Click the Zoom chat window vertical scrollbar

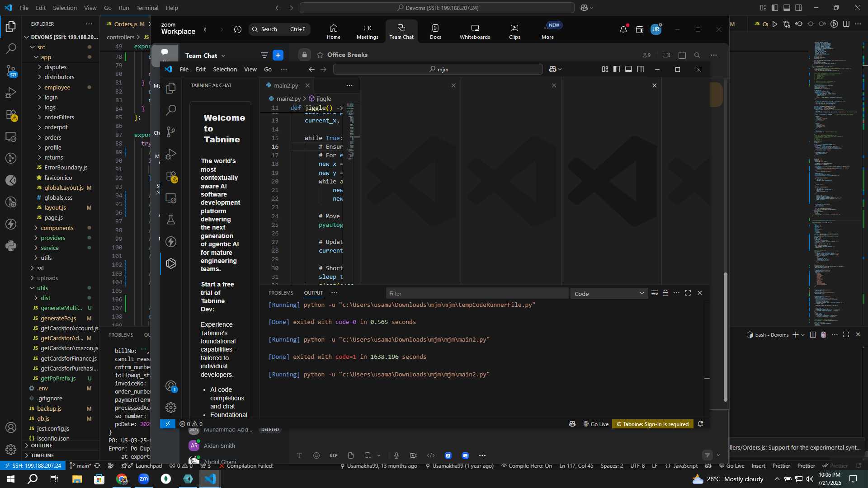click(725, 337)
